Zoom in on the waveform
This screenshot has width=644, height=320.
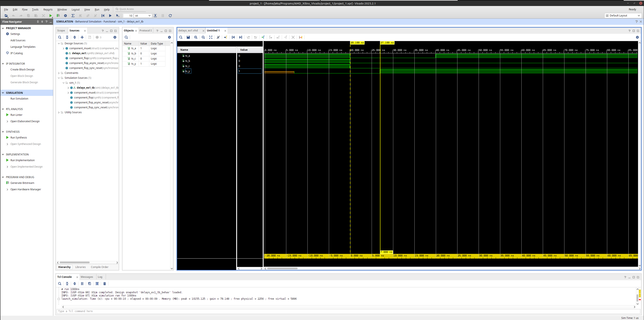coord(196,37)
